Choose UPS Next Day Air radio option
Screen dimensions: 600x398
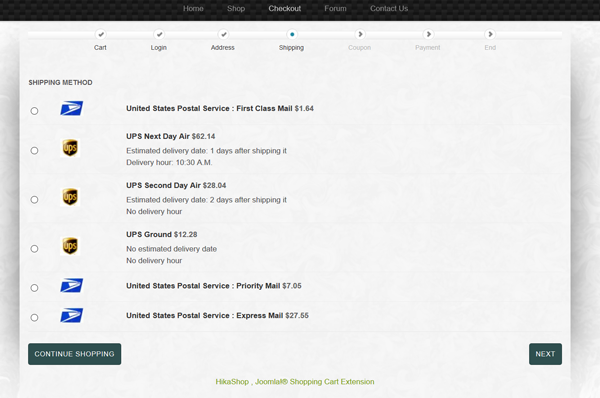[34, 150]
